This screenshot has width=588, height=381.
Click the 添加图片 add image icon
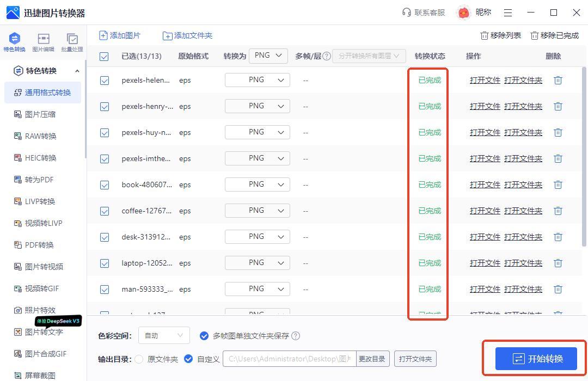[103, 35]
